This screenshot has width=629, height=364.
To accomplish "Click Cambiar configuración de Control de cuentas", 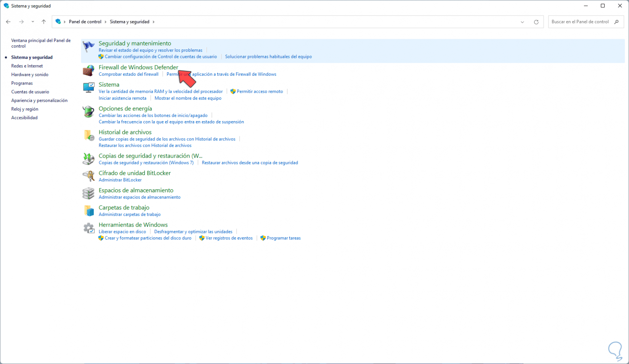I will pyautogui.click(x=161, y=57).
